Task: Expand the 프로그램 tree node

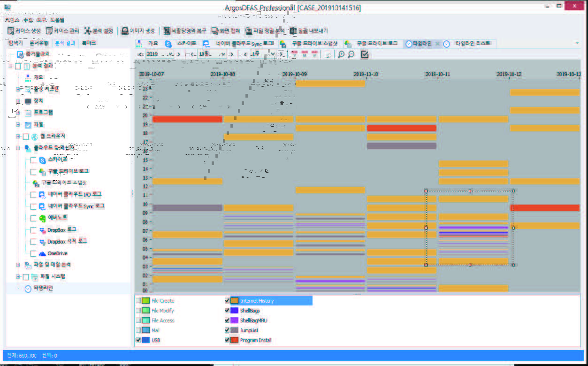Action: [18, 113]
